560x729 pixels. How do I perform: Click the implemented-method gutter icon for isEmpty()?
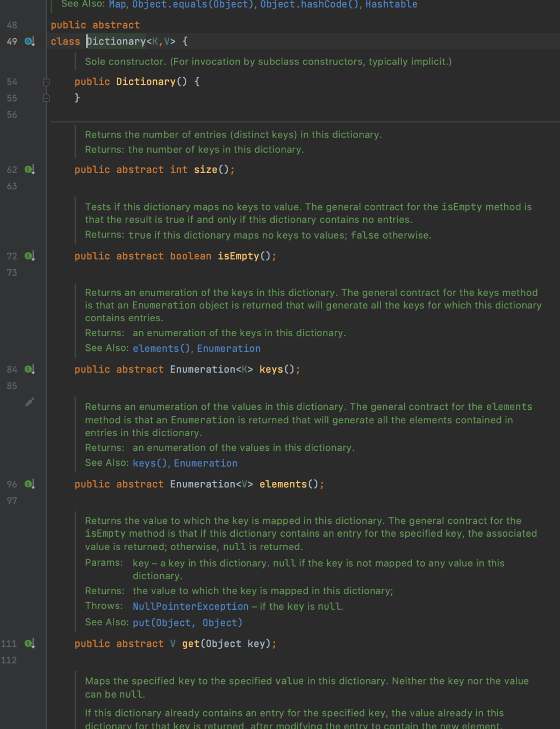click(x=30, y=256)
